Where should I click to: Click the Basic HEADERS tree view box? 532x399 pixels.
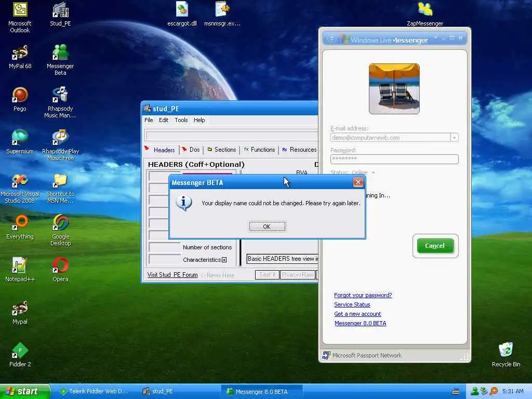[x=282, y=259]
